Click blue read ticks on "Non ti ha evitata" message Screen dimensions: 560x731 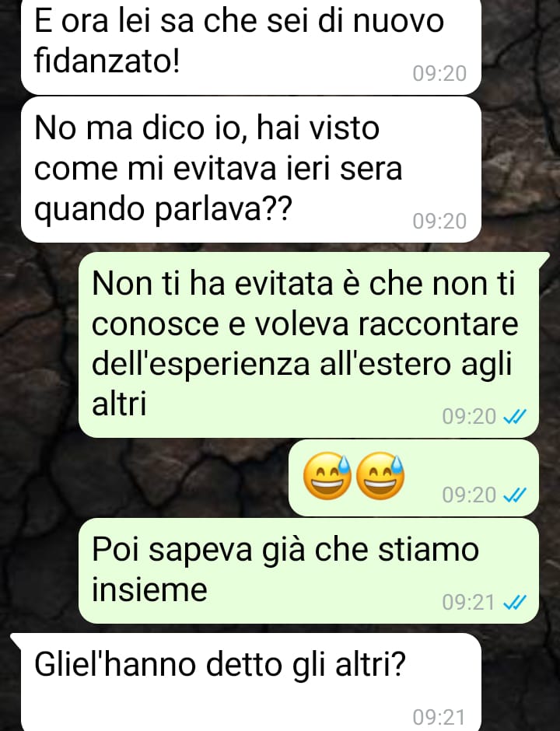point(515,416)
